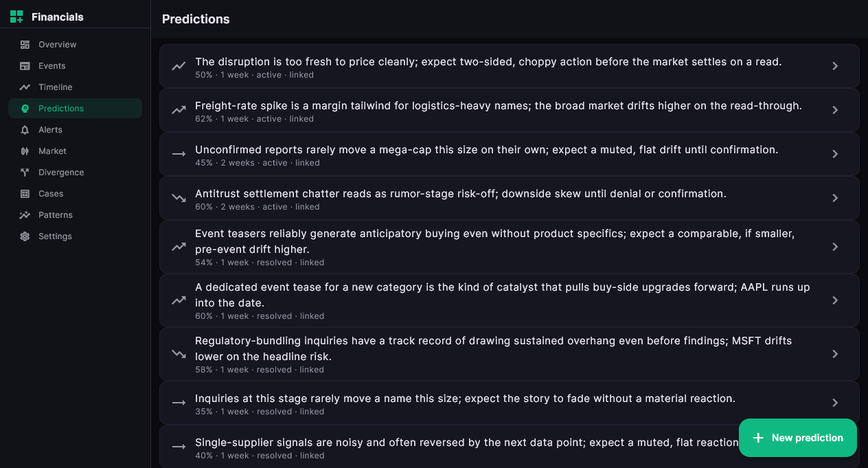The image size is (868, 468).
Task: Expand chevron for Event teasers prediction
Action: click(x=835, y=247)
